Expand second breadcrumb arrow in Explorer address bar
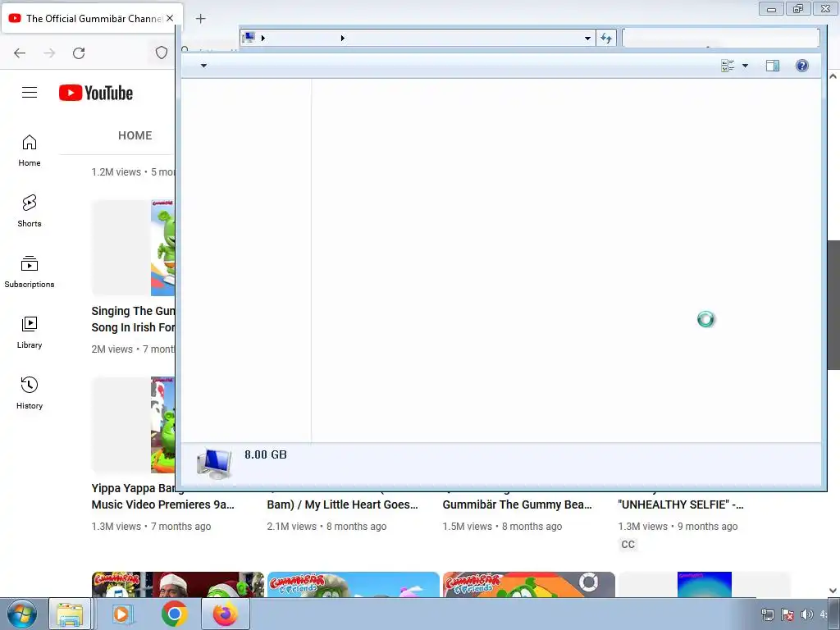The image size is (840, 630). 343,38
